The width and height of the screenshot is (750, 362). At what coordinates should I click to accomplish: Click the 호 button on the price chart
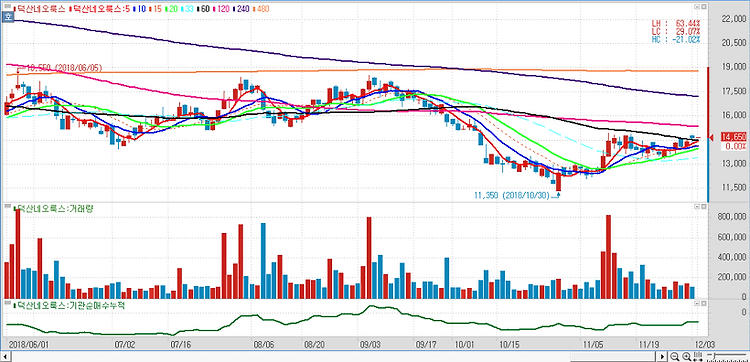click(x=7, y=16)
